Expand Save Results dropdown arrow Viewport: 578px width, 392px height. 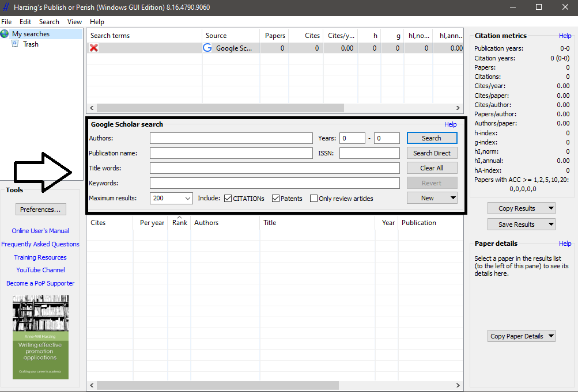tap(551, 224)
